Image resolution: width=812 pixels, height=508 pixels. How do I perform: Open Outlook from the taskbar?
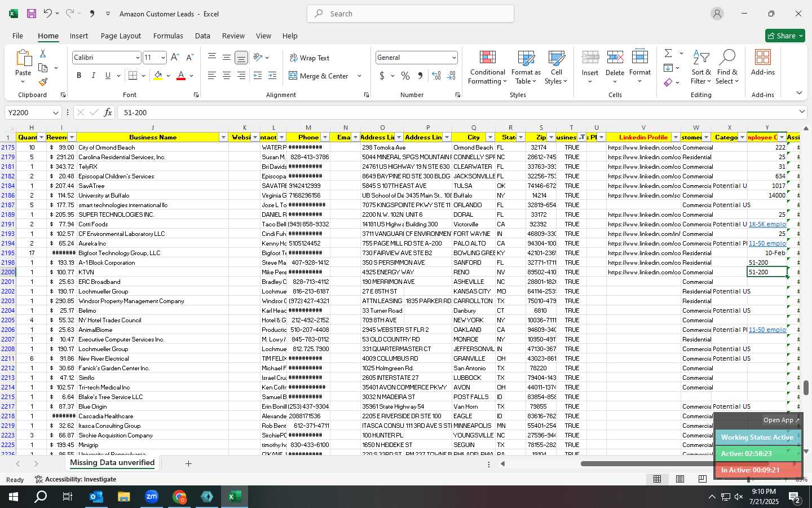96,497
